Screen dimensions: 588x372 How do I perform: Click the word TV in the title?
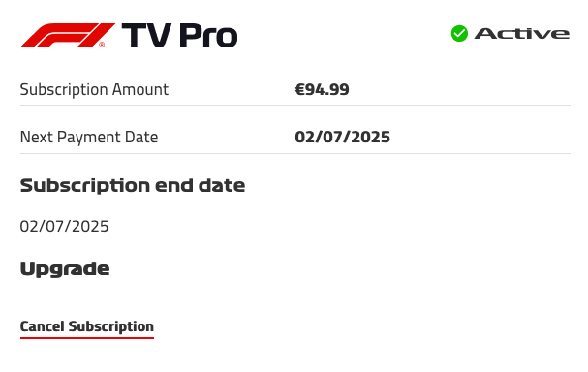click(x=146, y=35)
